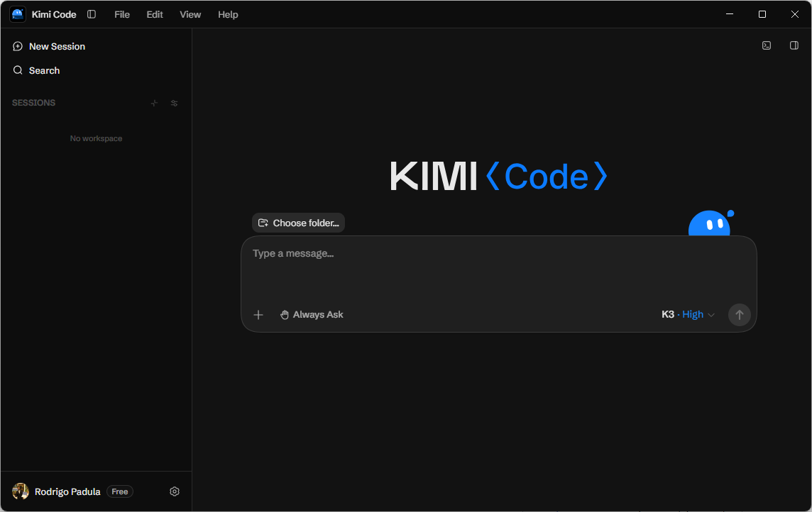
Task: Open the Edit menu
Action: 154,14
